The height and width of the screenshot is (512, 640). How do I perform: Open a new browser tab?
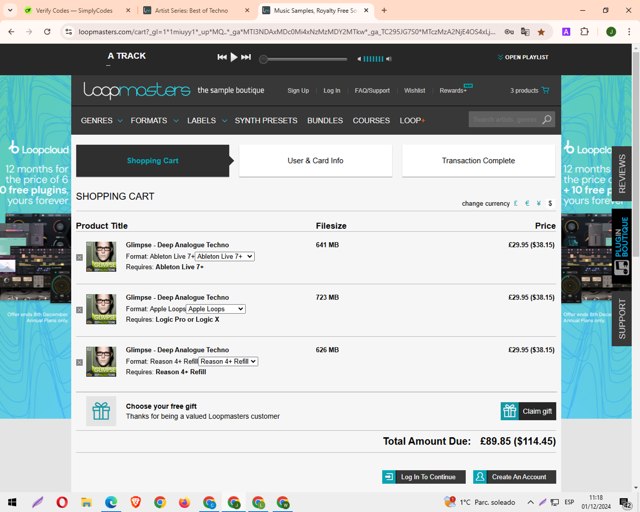click(x=384, y=11)
